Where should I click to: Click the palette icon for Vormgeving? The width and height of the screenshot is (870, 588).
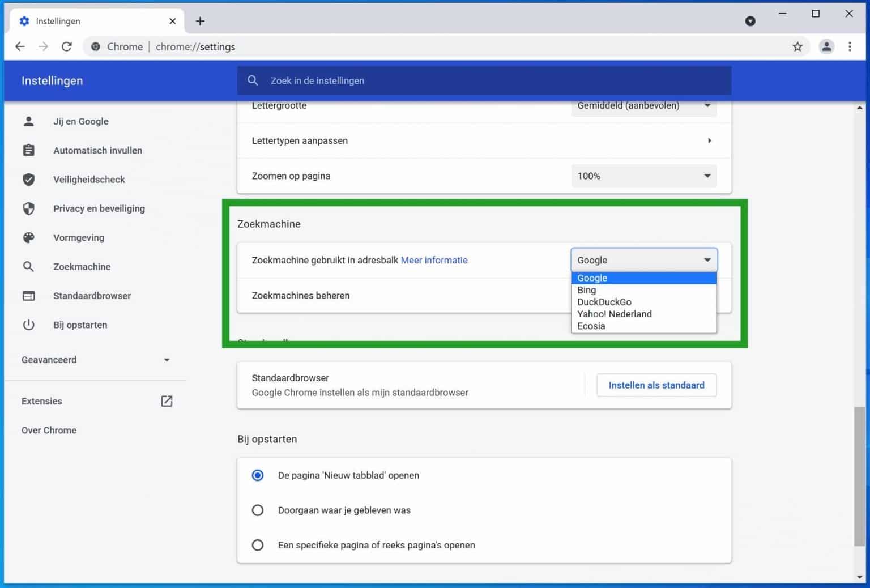pos(29,237)
